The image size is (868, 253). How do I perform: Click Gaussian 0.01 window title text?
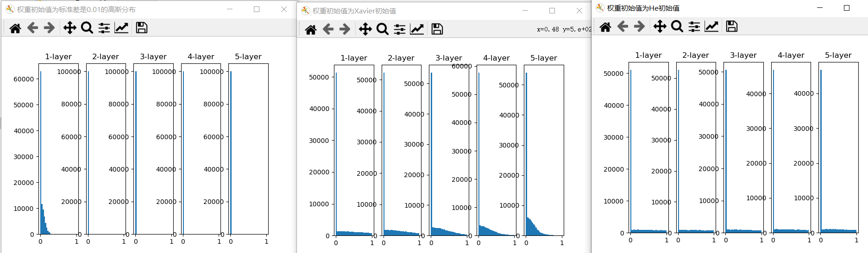(x=76, y=9)
